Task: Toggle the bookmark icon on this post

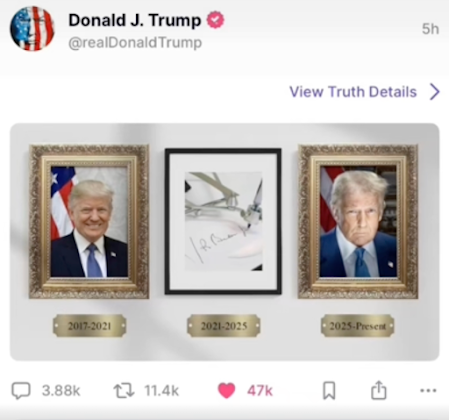Action: click(329, 390)
